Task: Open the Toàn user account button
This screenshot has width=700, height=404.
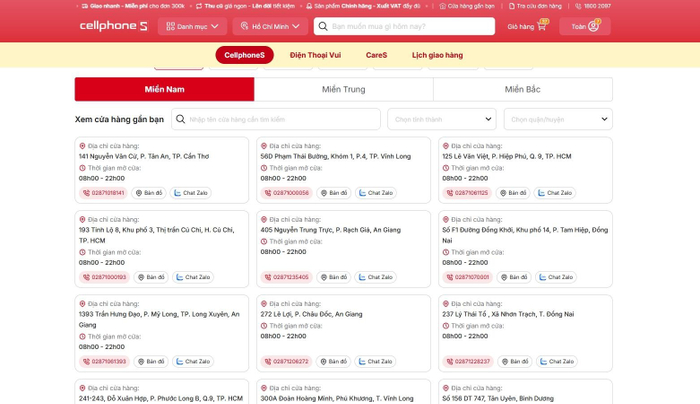Action: point(585,26)
